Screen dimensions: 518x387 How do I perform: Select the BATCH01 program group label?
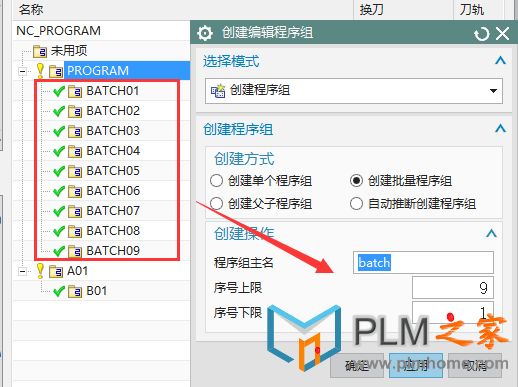[113, 91]
